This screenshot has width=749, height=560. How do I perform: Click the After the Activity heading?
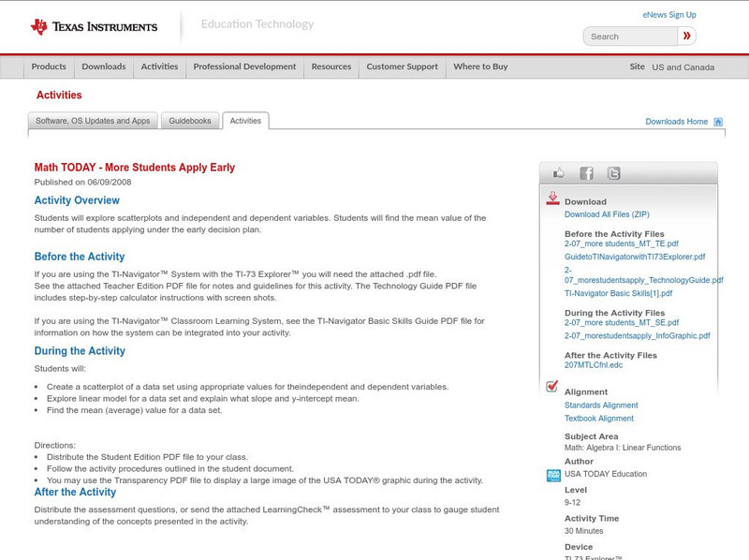point(75,493)
